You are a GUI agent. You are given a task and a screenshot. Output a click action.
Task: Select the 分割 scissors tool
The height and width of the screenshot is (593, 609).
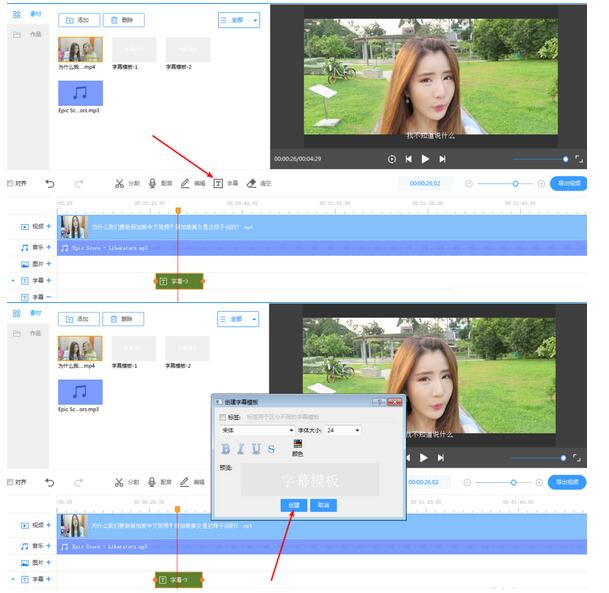tap(120, 184)
